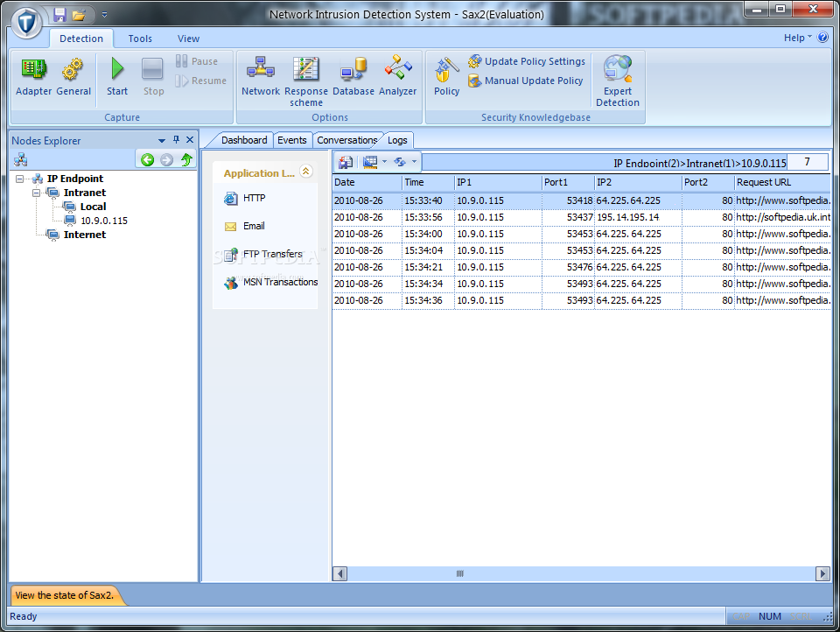Open the Policy knowledgebase
Viewport: 840px width, 632px height.
[x=447, y=77]
